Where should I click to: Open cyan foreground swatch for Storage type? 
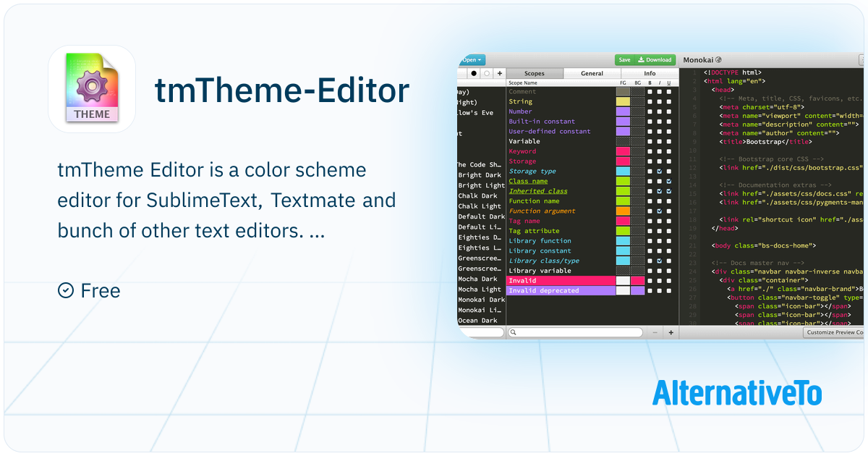[x=623, y=172]
